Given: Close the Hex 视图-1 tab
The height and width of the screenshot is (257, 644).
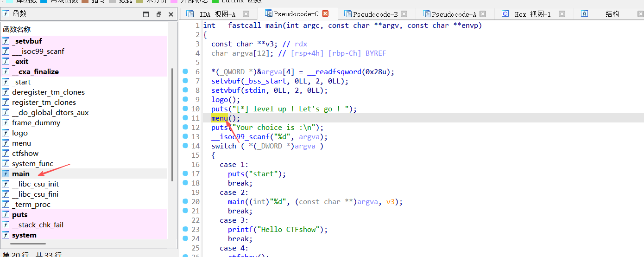Looking at the screenshot, I should pos(562,14).
